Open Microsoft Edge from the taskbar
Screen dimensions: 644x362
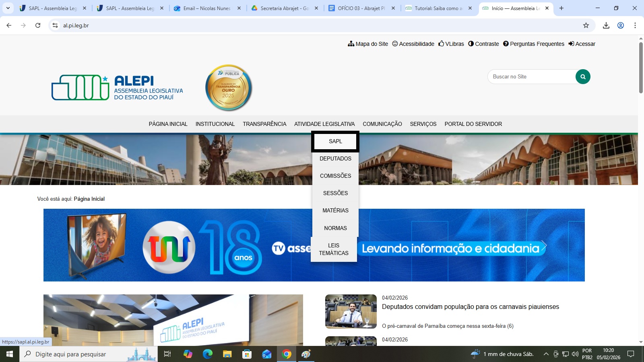click(207, 354)
